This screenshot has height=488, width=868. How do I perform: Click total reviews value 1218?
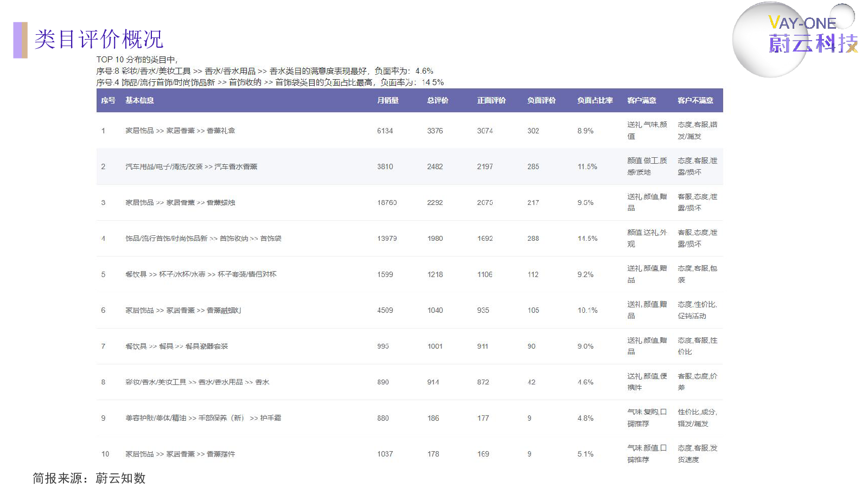(x=435, y=274)
